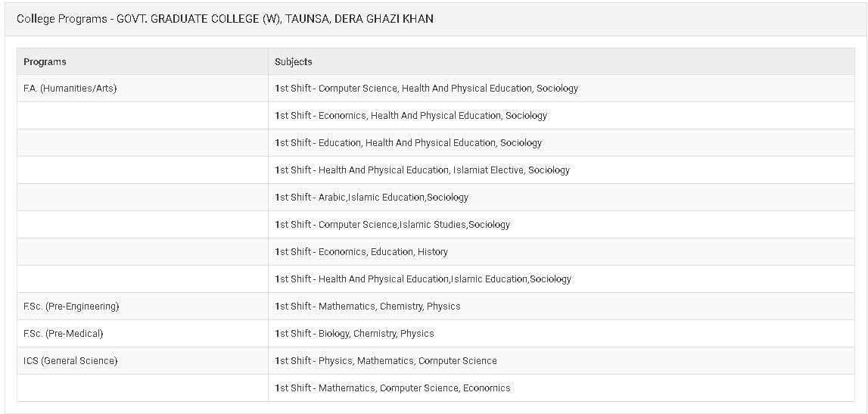Viewport: 868px width, 414px height.
Task: Select the F.A. (Humanities/Arts) program cell
Action: (x=70, y=89)
